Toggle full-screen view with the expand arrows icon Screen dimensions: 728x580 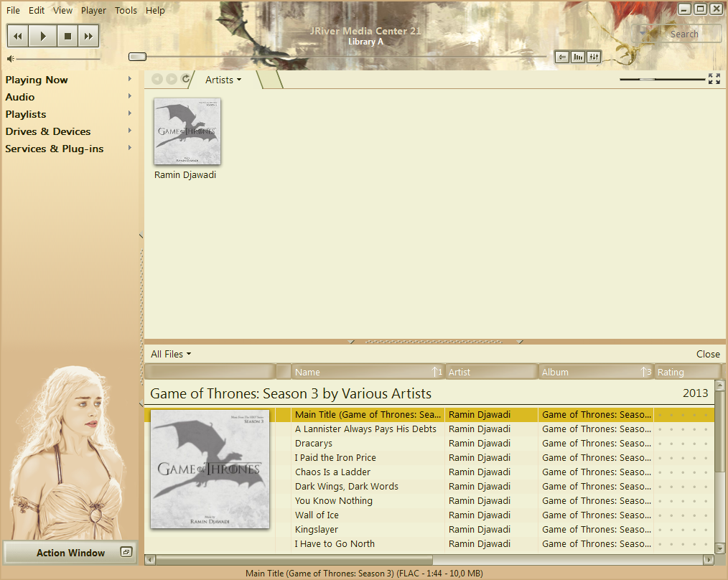(714, 79)
